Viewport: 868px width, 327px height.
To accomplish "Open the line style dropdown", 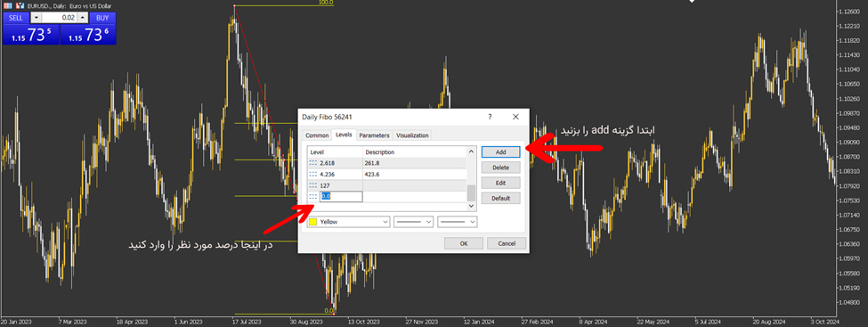I will point(413,222).
